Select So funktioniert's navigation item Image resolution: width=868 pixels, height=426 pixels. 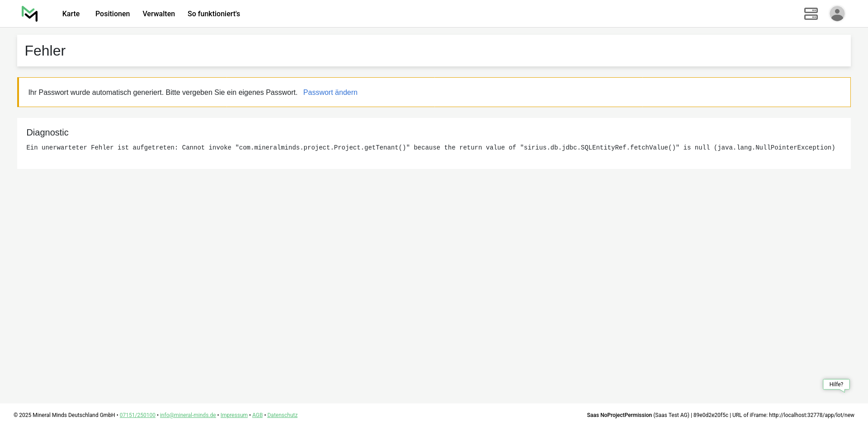coord(214,14)
